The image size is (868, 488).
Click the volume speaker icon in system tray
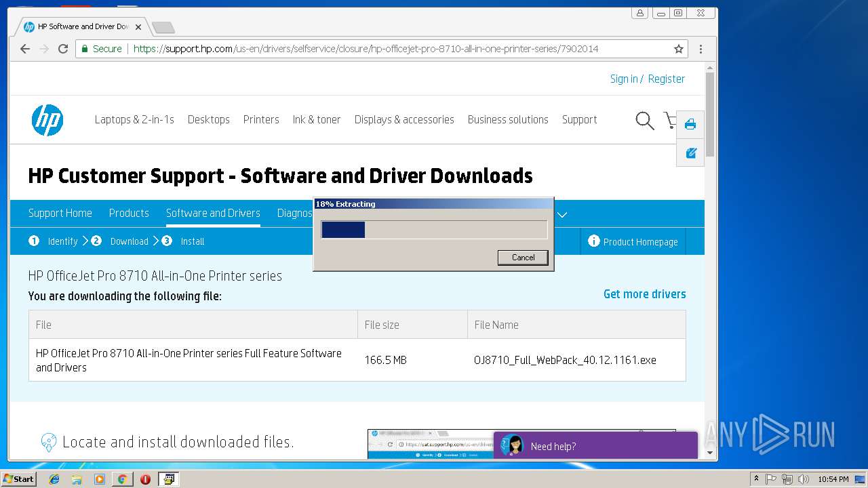pos(804,479)
